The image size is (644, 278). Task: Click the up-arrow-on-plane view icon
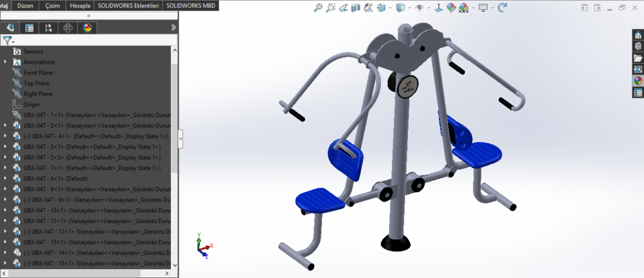click(439, 7)
